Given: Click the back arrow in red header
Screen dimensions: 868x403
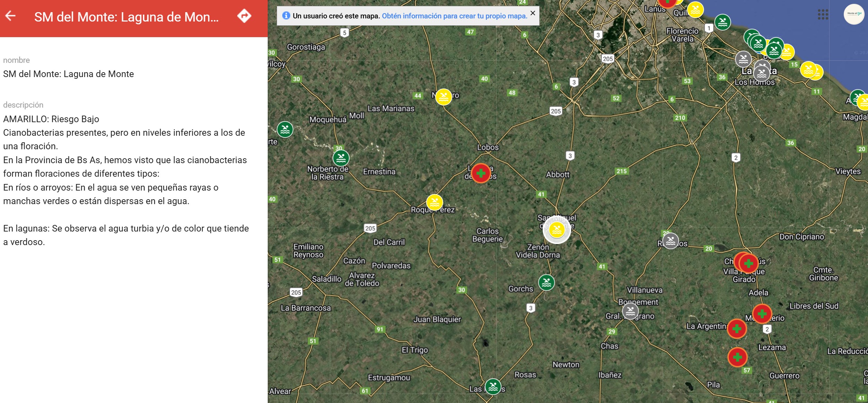Looking at the screenshot, I should 11,16.
